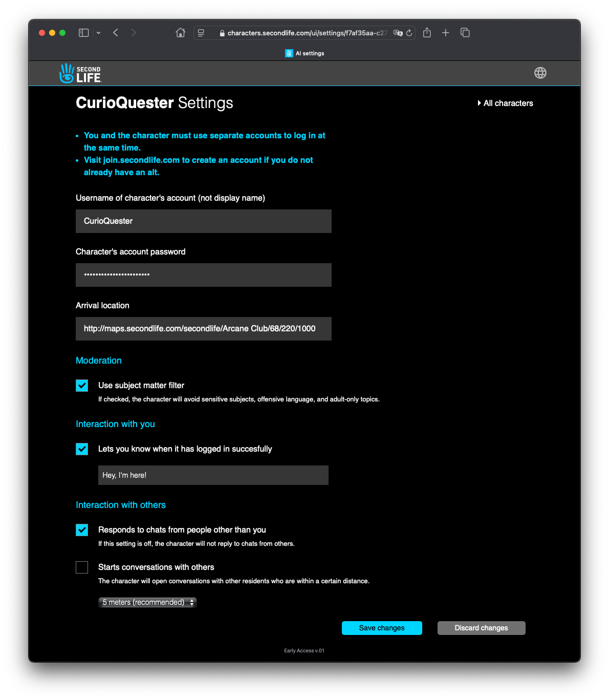Open the Share menu icon
The width and height of the screenshot is (609, 700).
pyautogui.click(x=427, y=33)
